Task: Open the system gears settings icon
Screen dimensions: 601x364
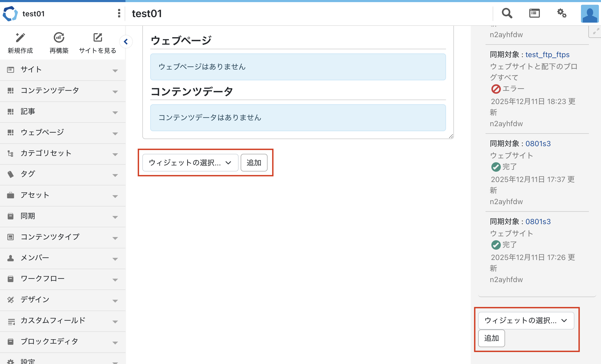Action: [562, 13]
